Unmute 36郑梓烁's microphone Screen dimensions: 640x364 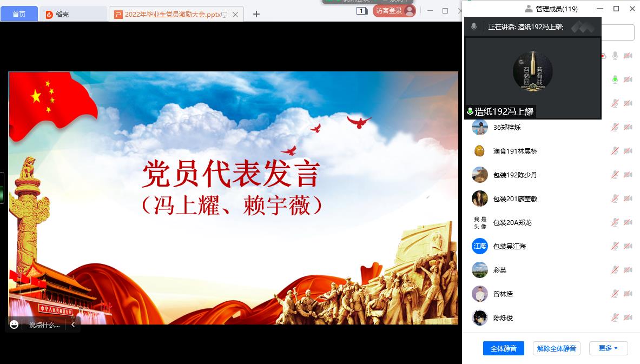point(615,127)
